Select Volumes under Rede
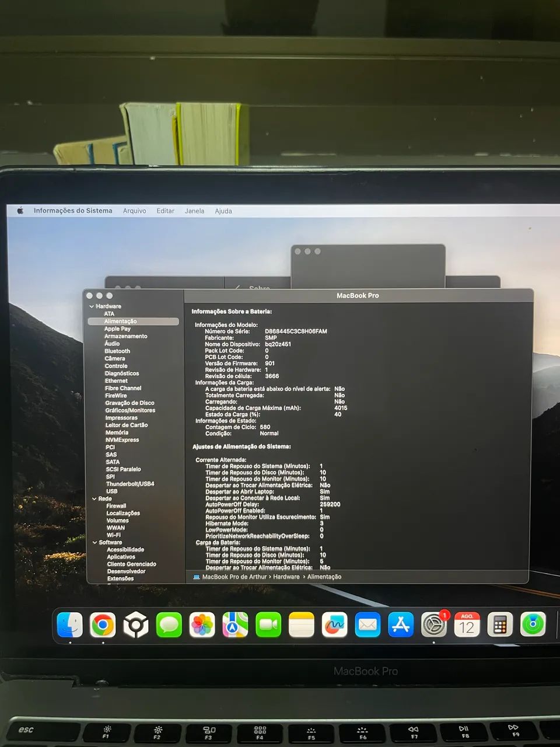Viewport: 560px width, 747px height. click(118, 521)
